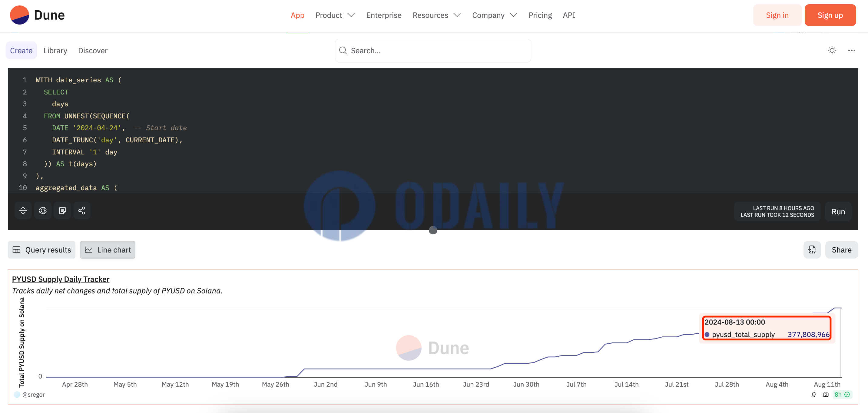
Task: Download results via CSV export icon
Action: click(812, 249)
